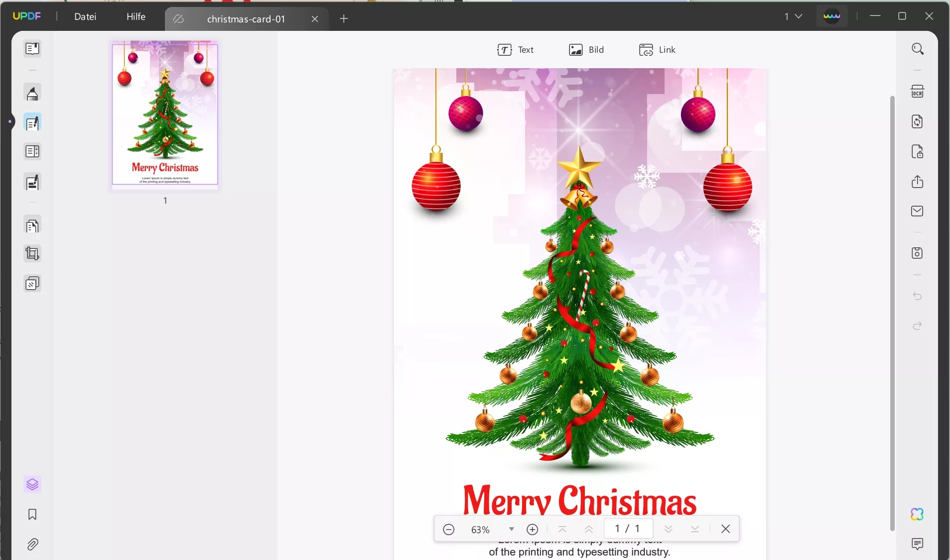Viewport: 950px width, 560px height.
Task: Select the Crop Pages tool
Action: (x=32, y=254)
